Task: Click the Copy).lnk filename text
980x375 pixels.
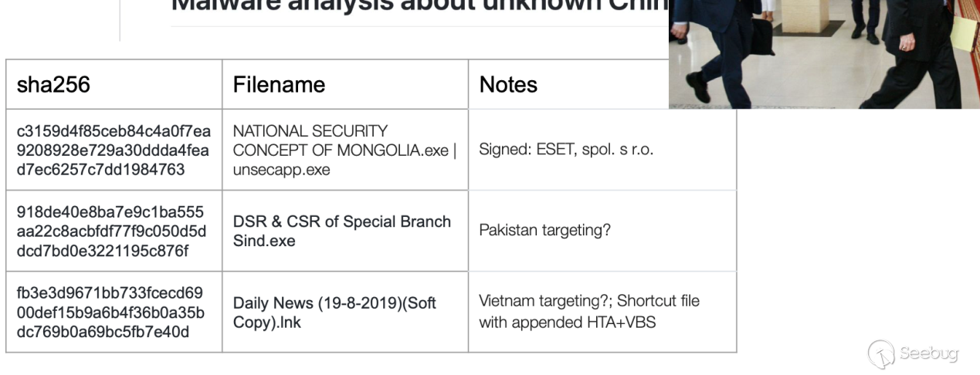Action: [267, 323]
